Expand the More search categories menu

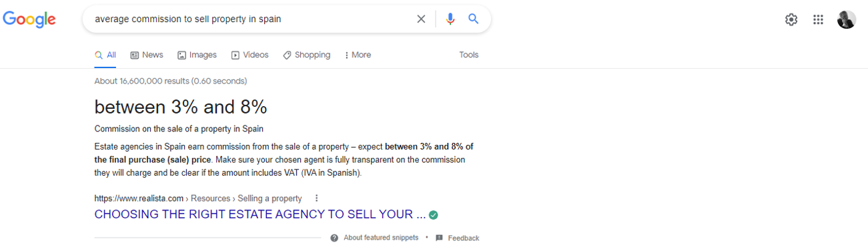pos(358,55)
